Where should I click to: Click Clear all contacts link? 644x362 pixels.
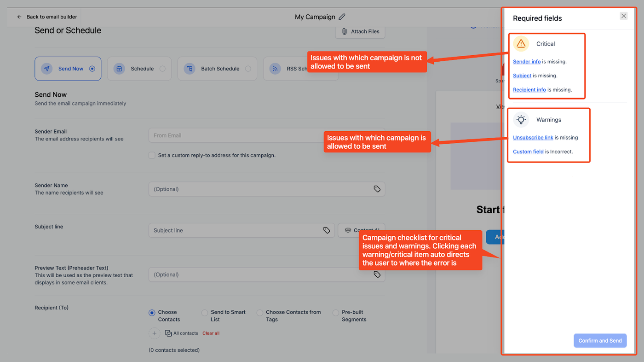click(x=211, y=333)
